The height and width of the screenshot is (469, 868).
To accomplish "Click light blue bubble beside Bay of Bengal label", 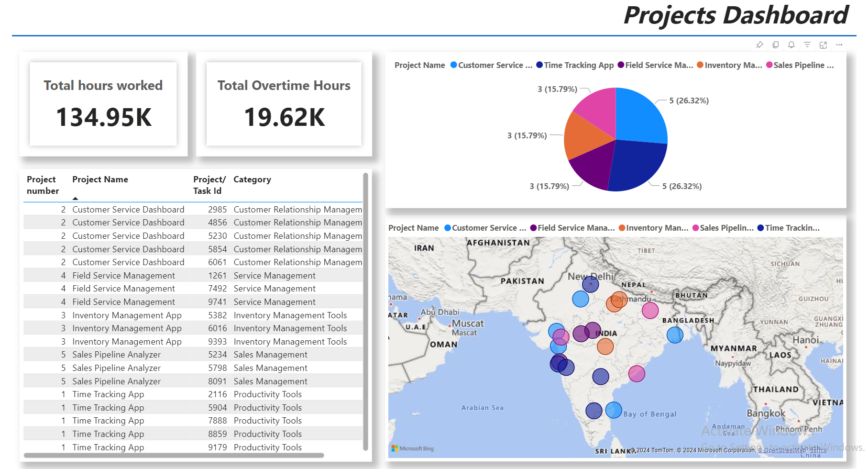I will click(614, 410).
